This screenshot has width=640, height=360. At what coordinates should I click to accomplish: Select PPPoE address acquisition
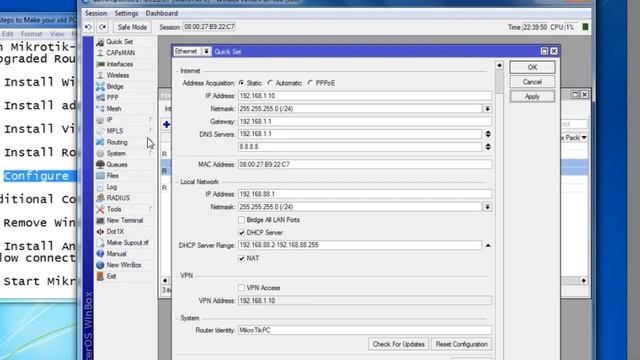310,83
